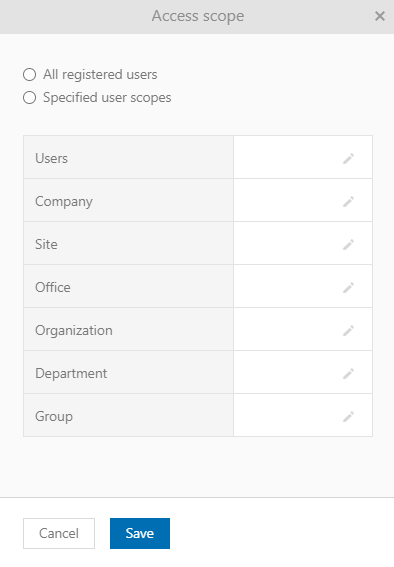
Task: Click the pencil edit icon for Users
Action: point(348,158)
